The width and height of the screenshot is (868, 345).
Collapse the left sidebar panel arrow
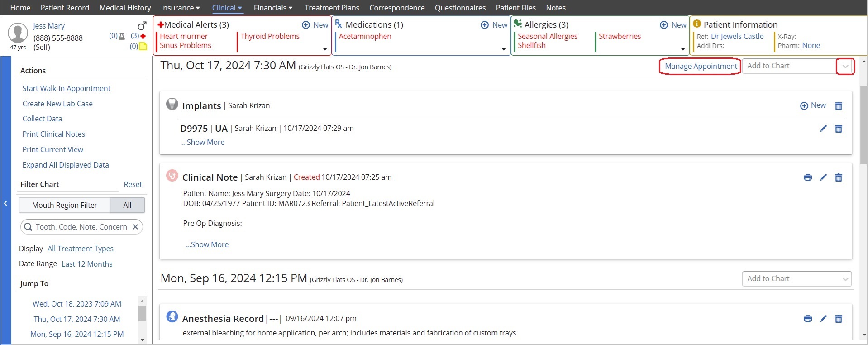5,203
